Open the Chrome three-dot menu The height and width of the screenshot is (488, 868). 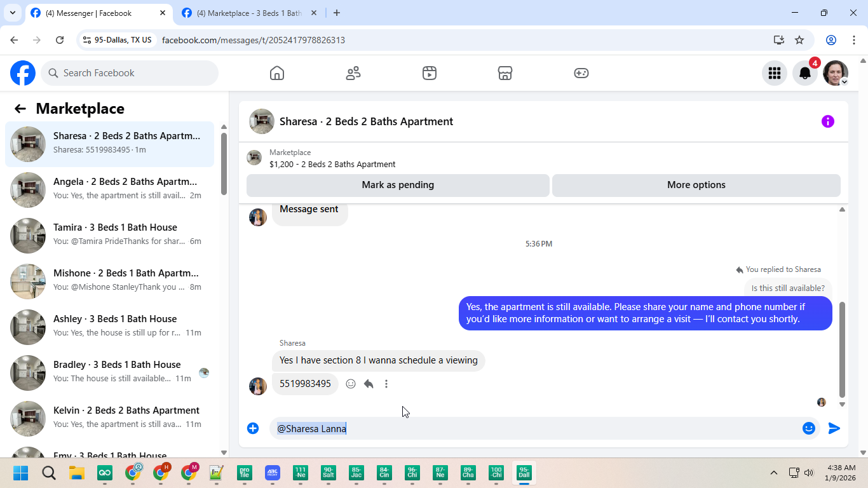(854, 40)
